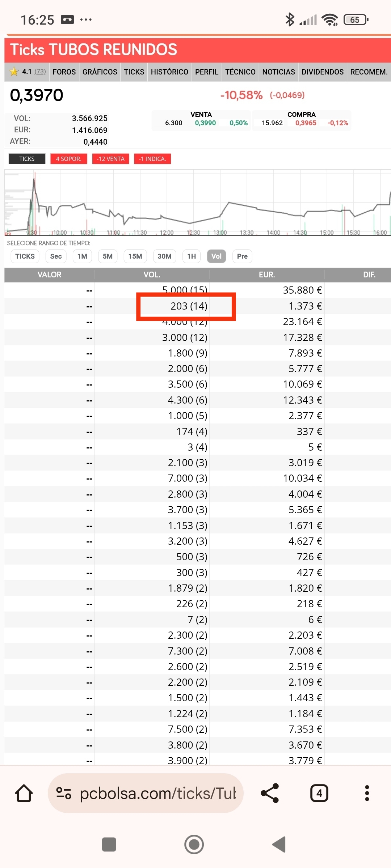Tap the Android back triangle button

pyautogui.click(x=279, y=844)
